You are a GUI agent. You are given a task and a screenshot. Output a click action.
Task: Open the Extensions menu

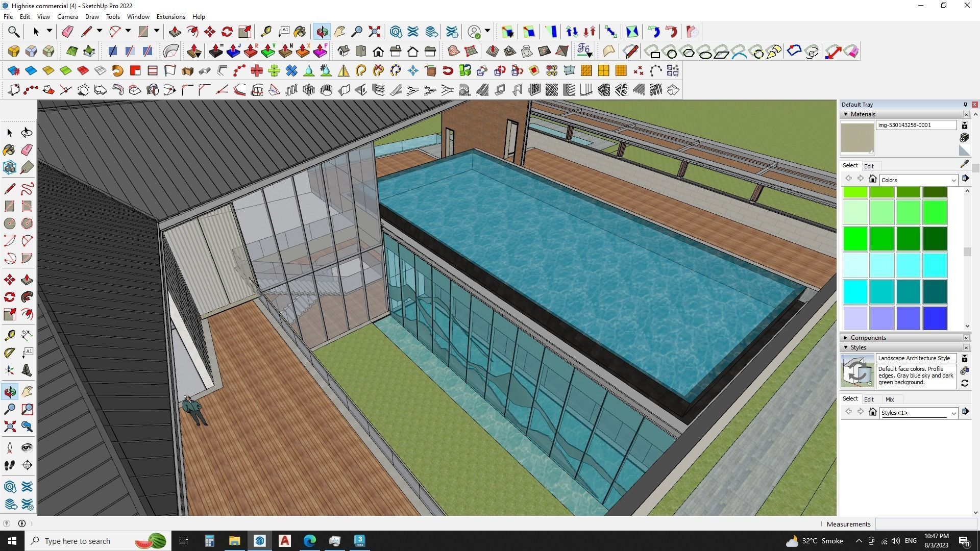tap(170, 17)
